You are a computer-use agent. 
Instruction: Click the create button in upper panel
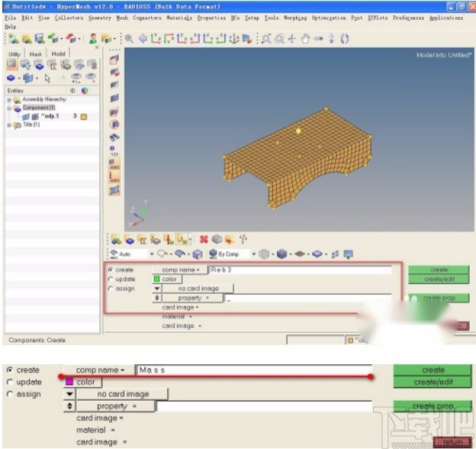click(x=439, y=270)
